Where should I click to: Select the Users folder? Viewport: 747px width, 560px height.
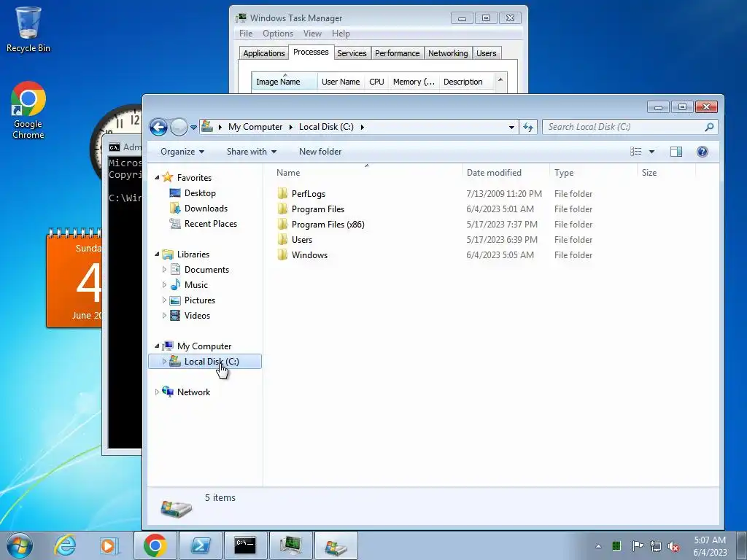click(301, 239)
